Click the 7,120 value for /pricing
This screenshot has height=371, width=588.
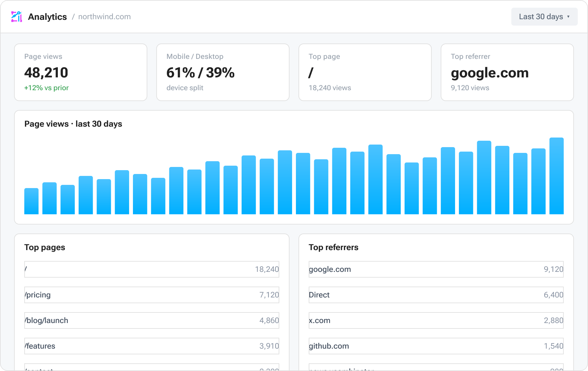click(269, 295)
